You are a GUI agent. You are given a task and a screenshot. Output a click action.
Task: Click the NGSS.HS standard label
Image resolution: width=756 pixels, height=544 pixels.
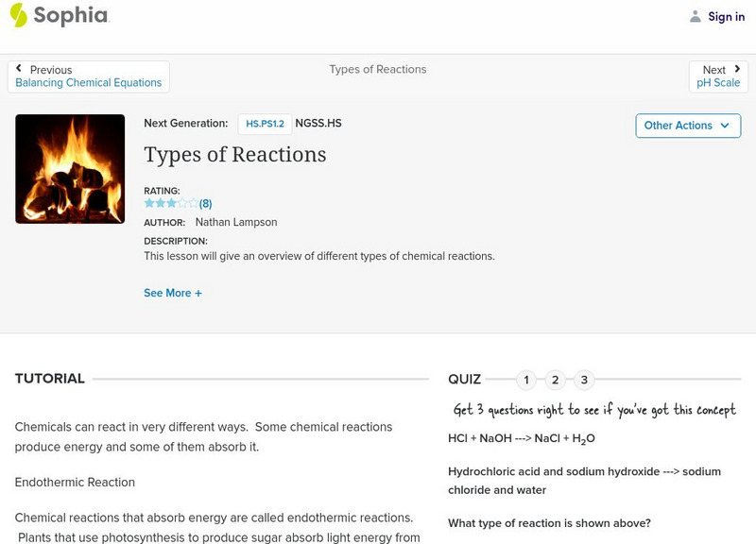318,123
